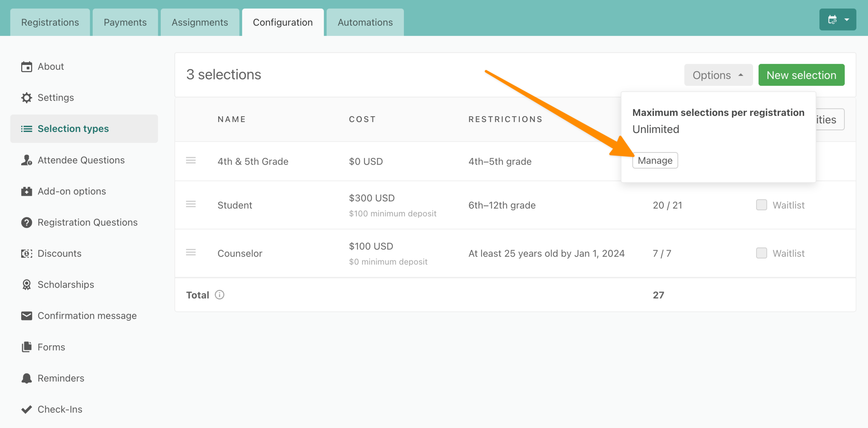Open the Automations tab
The height and width of the screenshot is (428, 868).
click(365, 22)
